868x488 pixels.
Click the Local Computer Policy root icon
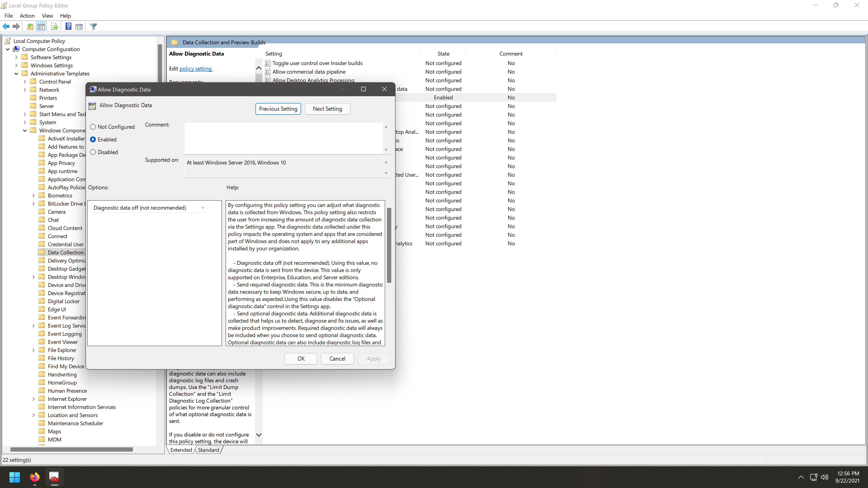pos(8,41)
